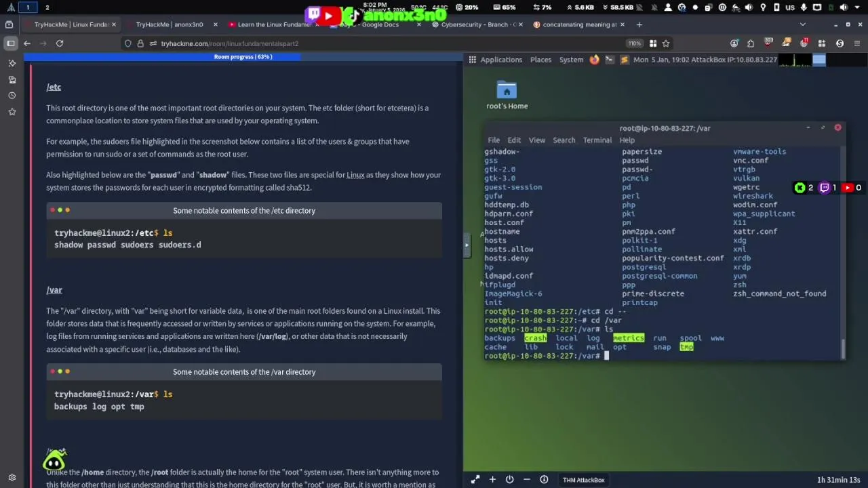Image resolution: width=868 pixels, height=488 pixels.
Task: Open terminal Search menu
Action: (x=564, y=140)
